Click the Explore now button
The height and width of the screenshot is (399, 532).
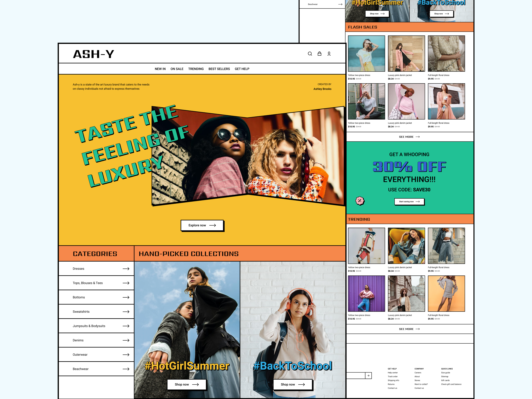pyautogui.click(x=202, y=225)
